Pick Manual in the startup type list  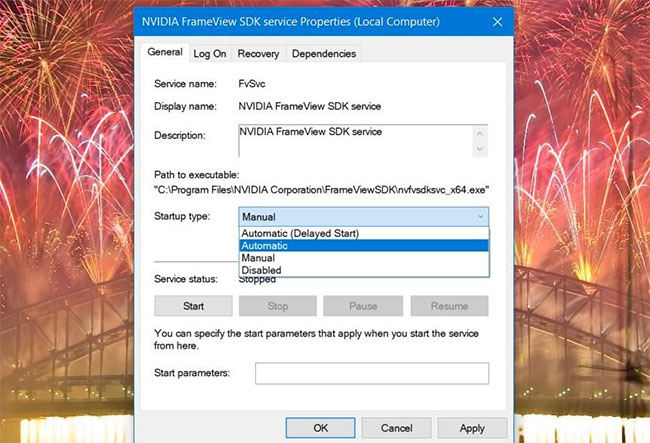(364, 258)
